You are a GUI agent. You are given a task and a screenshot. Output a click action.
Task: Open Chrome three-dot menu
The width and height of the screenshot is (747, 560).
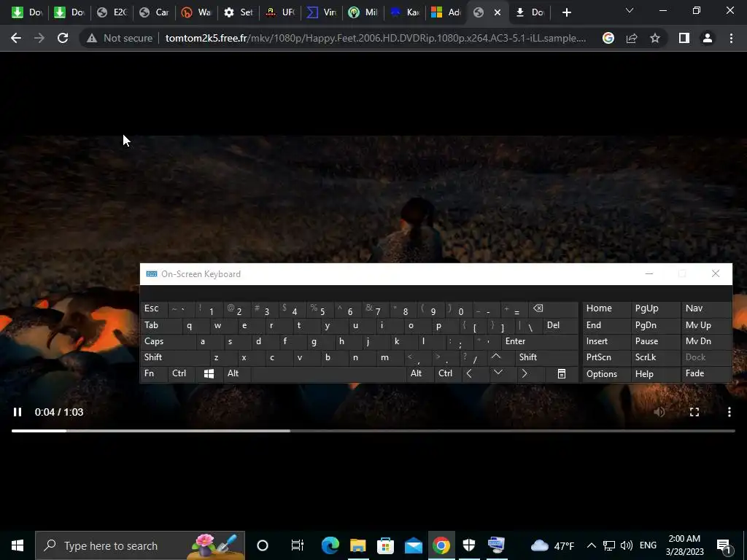click(731, 38)
